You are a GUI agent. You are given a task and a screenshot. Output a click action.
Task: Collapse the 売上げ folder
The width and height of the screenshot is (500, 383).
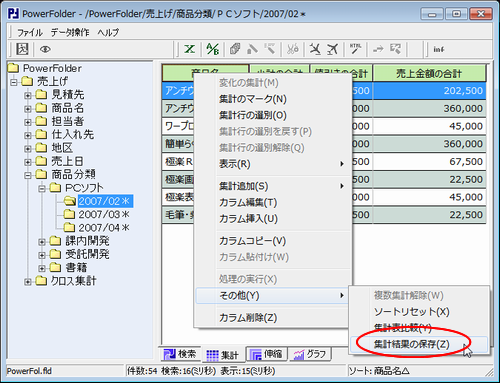14,82
